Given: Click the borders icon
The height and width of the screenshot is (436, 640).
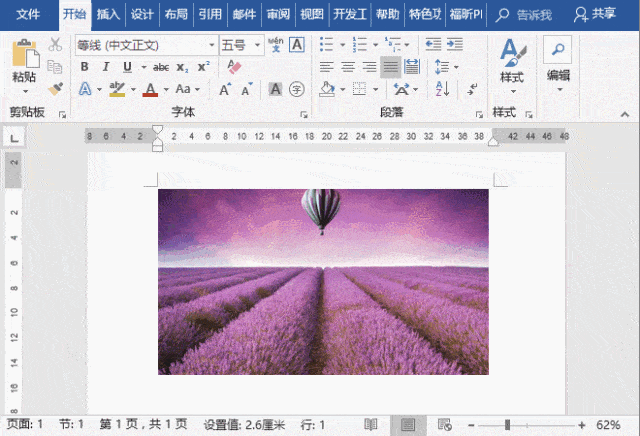Looking at the screenshot, I should coord(359,89).
